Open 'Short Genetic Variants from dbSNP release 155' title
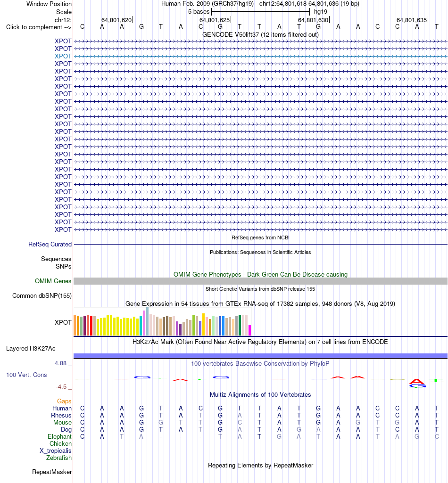The height and width of the screenshot is (483, 448). [x=260, y=289]
